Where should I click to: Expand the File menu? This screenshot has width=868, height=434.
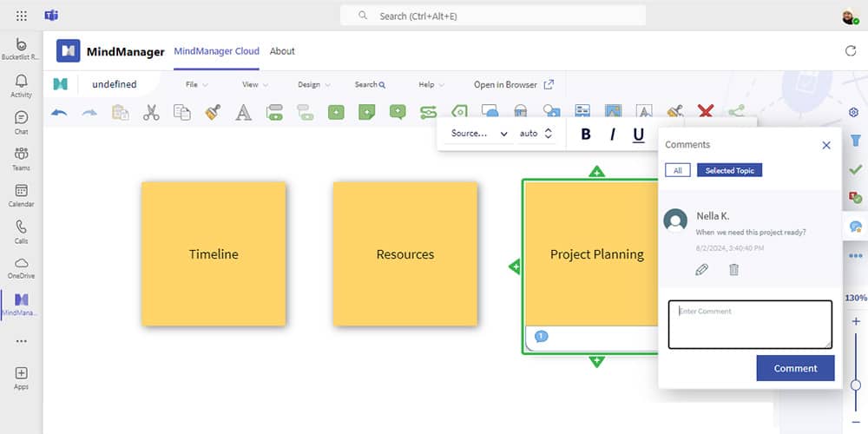(x=196, y=85)
